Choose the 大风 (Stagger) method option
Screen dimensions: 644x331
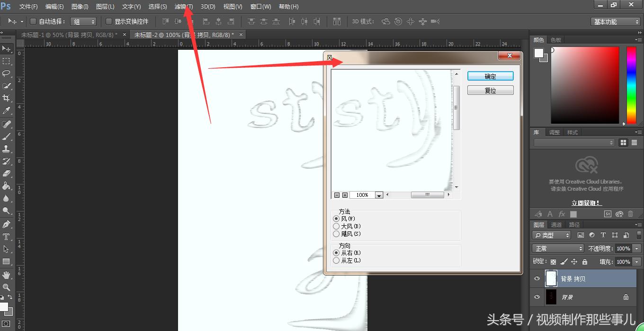(336, 226)
